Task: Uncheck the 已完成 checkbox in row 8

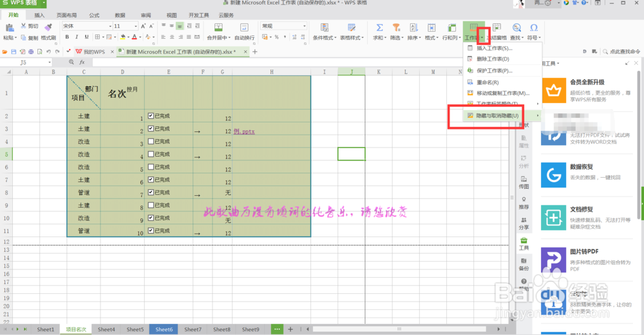Action: (151, 193)
